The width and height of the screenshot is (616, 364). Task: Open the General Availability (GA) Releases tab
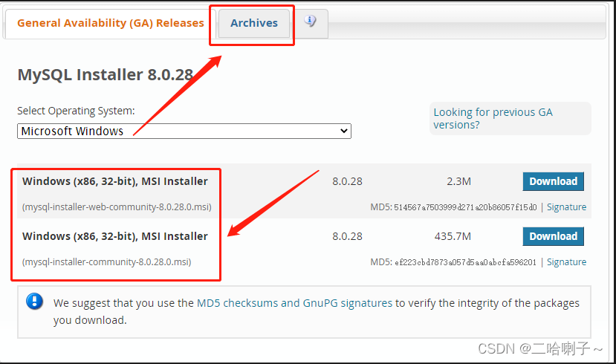coord(111,23)
